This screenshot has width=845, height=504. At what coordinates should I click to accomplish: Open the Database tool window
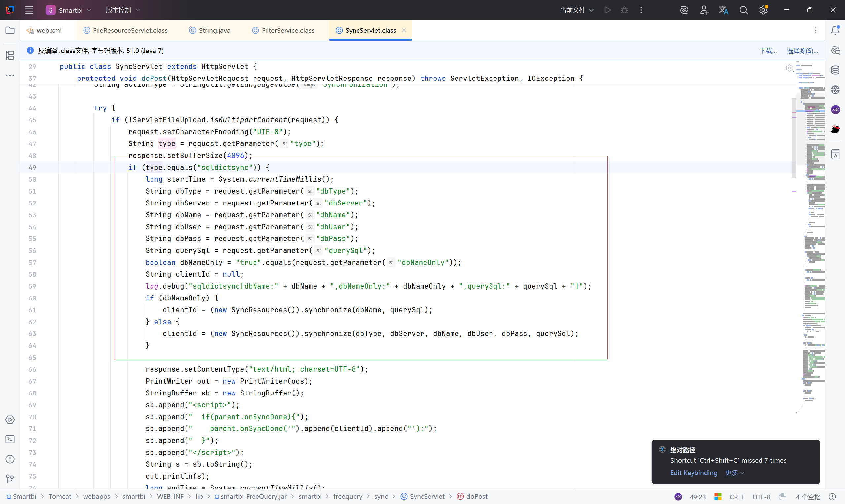pos(835,70)
